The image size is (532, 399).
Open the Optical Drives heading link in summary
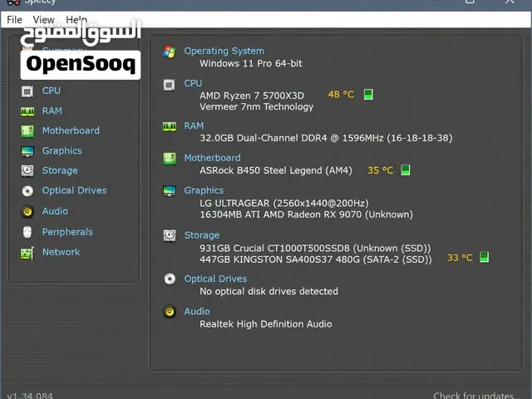point(215,278)
